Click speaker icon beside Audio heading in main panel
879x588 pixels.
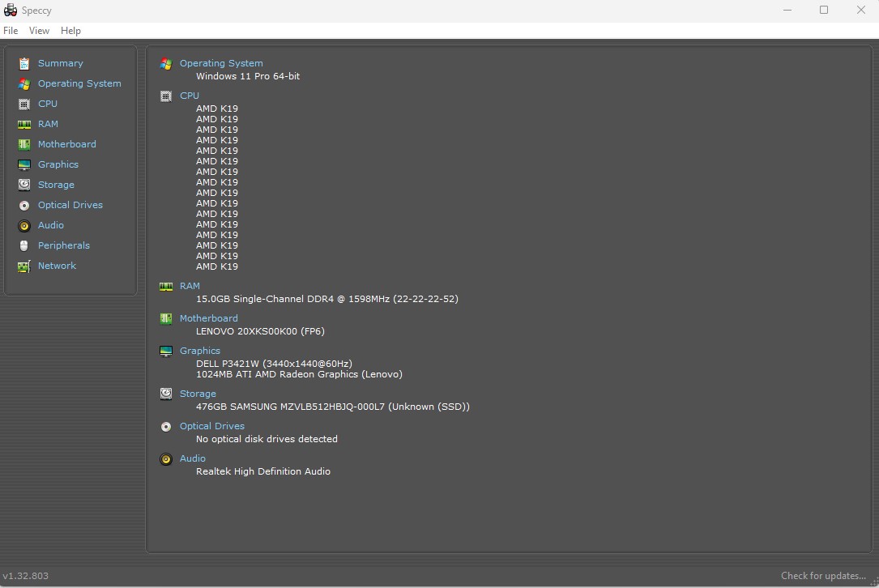pyautogui.click(x=166, y=460)
